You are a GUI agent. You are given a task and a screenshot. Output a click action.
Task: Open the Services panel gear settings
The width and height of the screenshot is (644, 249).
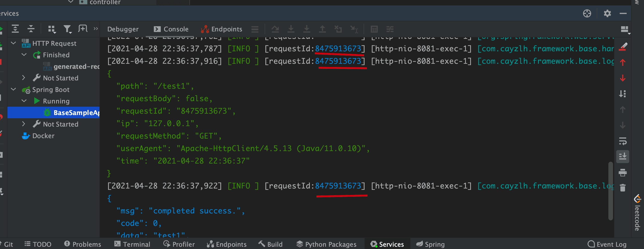[607, 13]
